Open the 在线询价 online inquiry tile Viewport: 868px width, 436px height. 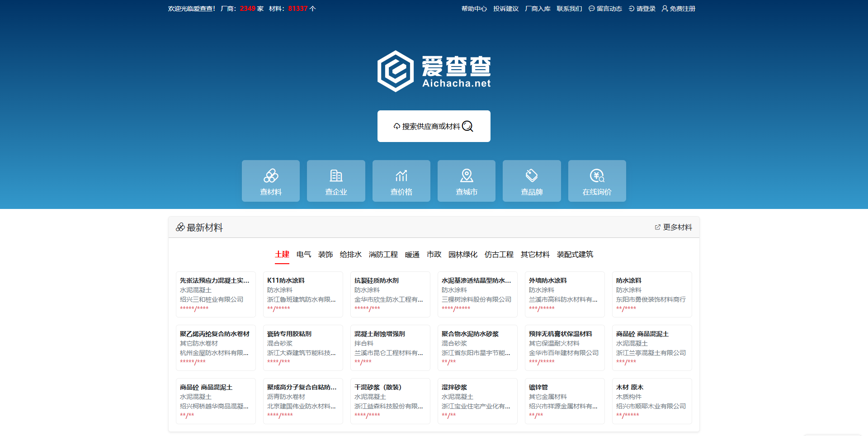[x=597, y=181]
